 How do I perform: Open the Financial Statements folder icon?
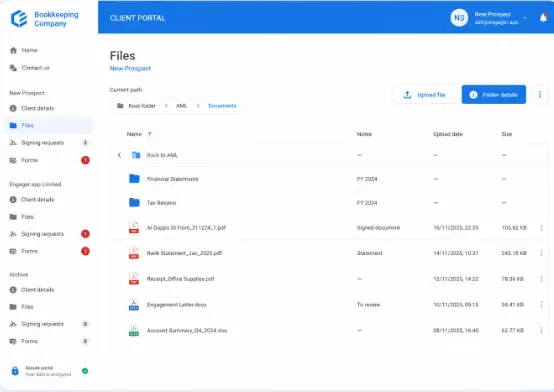pyautogui.click(x=134, y=179)
